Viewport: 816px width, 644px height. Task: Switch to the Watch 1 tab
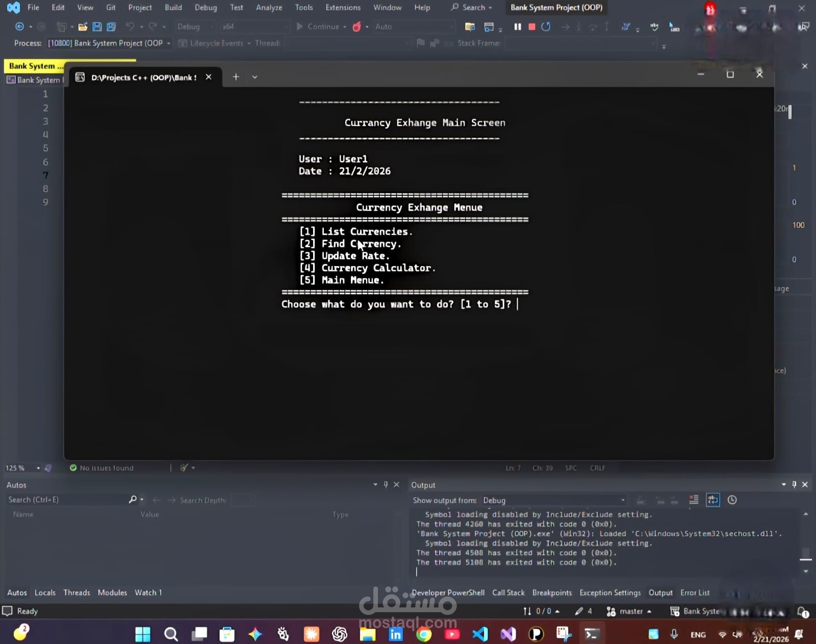[x=148, y=593]
